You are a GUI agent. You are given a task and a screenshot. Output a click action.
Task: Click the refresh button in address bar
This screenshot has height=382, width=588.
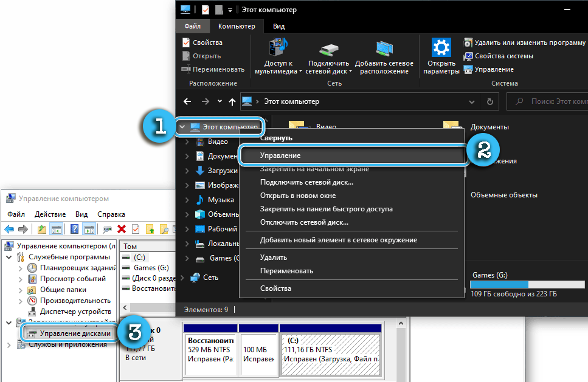pyautogui.click(x=489, y=101)
